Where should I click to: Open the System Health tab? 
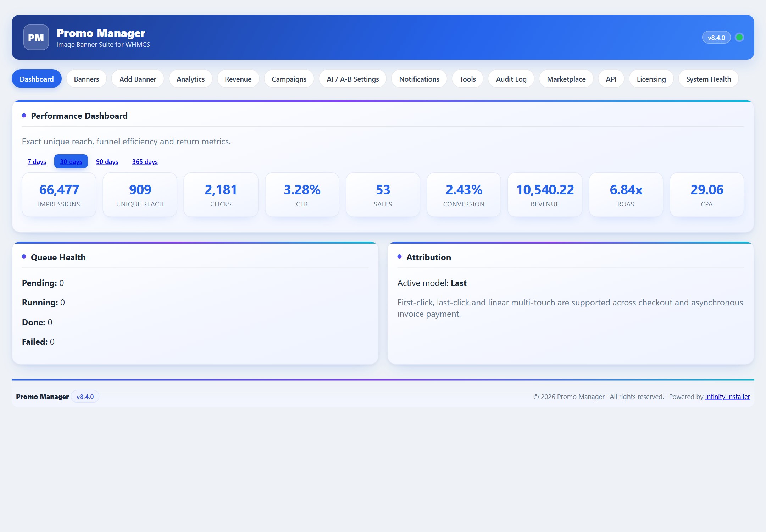pyautogui.click(x=708, y=79)
